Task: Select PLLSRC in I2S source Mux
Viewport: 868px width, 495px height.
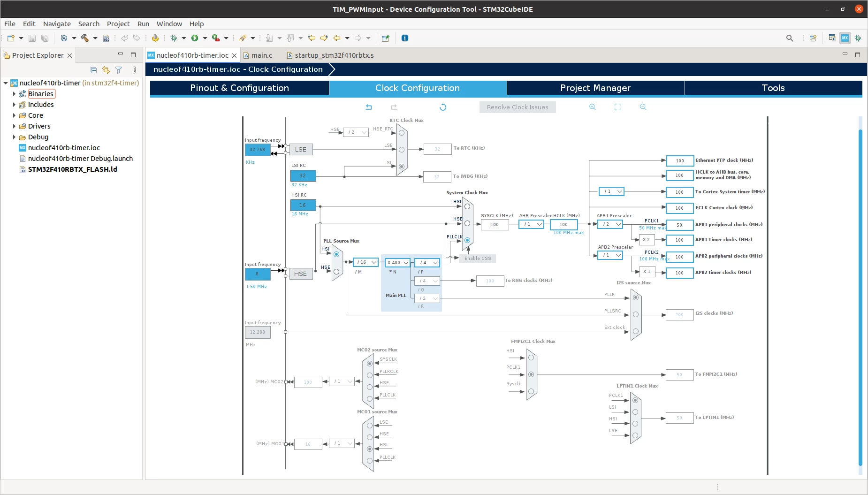Action: 636,314
